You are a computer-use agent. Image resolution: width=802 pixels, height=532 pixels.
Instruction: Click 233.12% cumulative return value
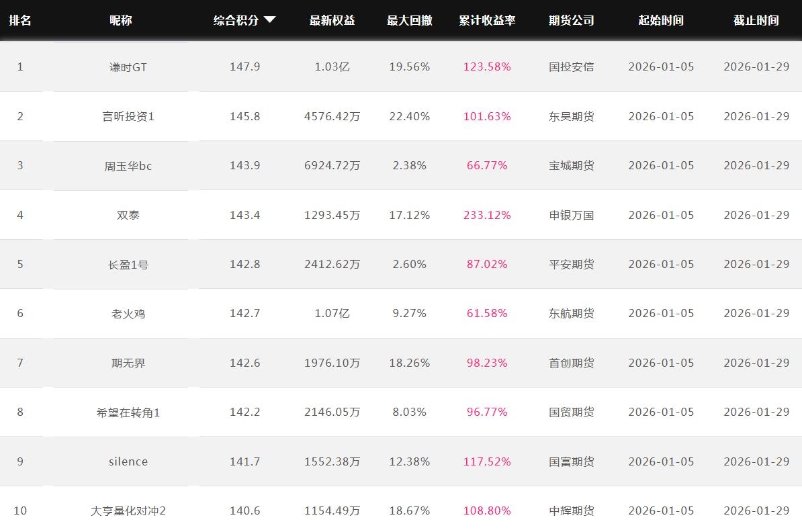pyautogui.click(x=487, y=215)
